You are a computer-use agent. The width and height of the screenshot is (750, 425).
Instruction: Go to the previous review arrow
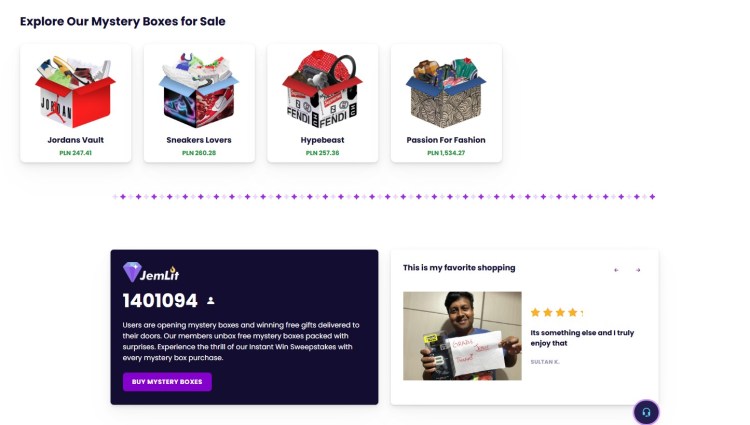[x=616, y=270]
